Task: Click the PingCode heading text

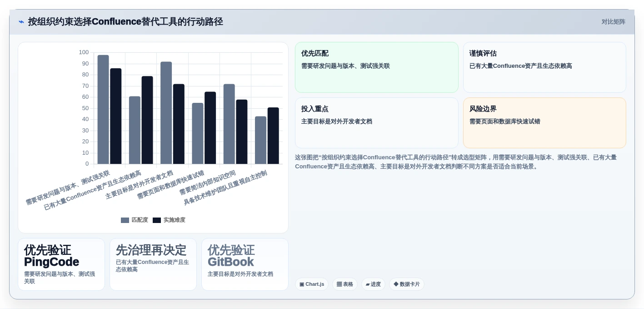Action: [x=51, y=262]
